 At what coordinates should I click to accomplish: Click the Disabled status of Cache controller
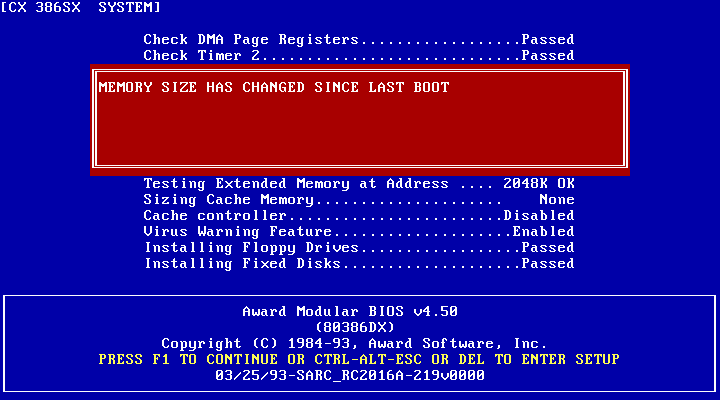(538, 216)
